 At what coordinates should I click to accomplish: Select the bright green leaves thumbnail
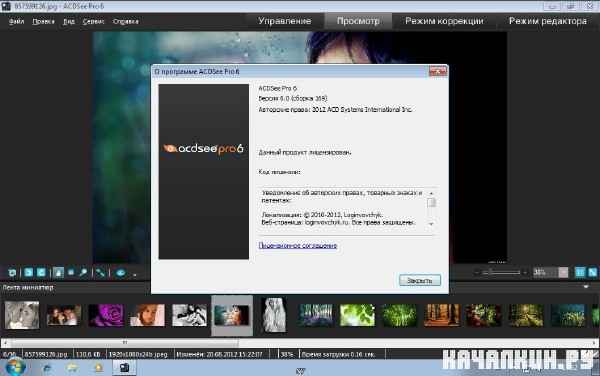pyautogui.click(x=357, y=316)
